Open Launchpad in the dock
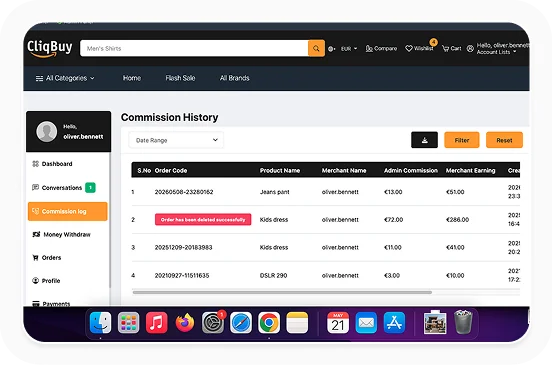 coord(128,322)
